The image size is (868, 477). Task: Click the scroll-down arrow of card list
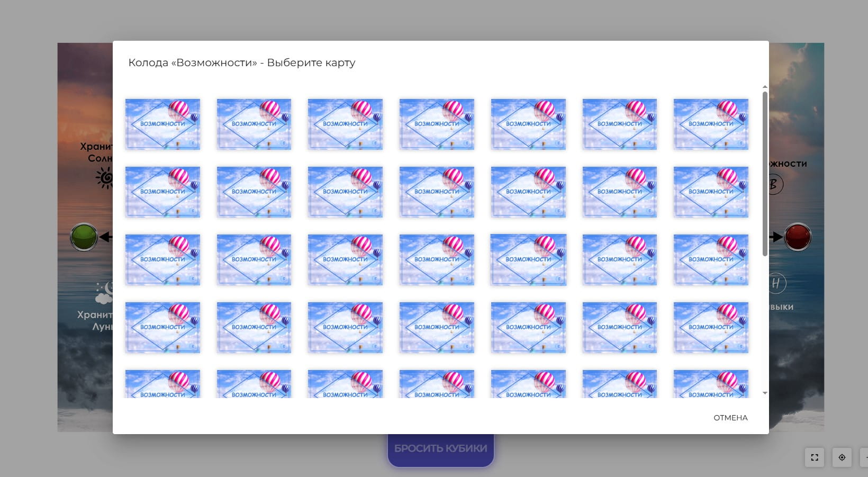tap(765, 393)
